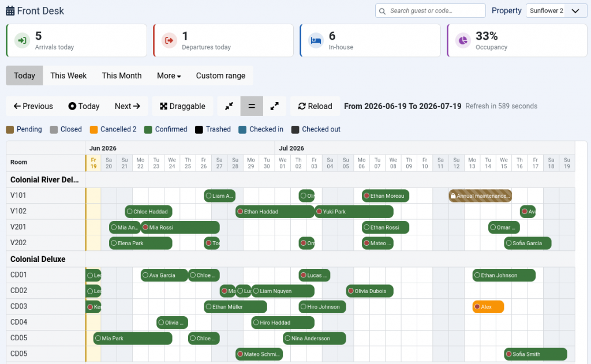Toggle the Checked out status filter
Screen dimensions: 591x364
pyautogui.click(x=316, y=129)
